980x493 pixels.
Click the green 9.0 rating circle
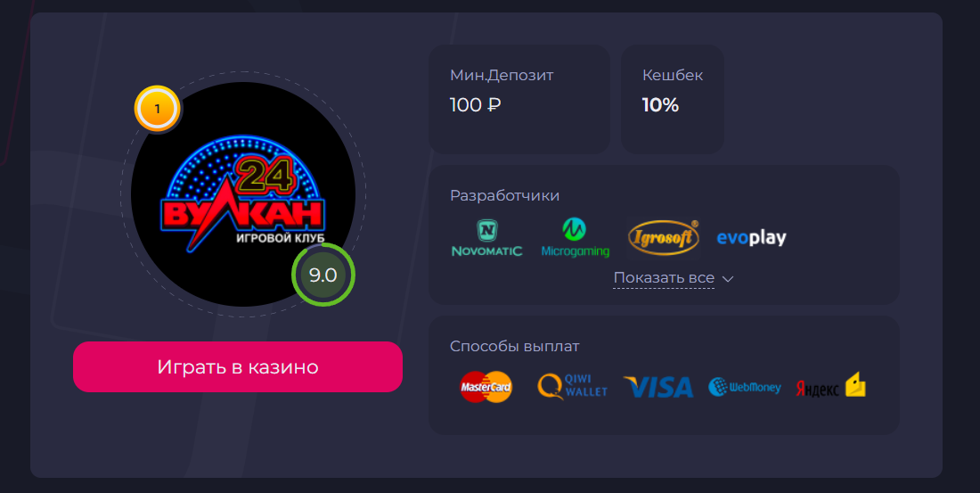[x=323, y=275]
